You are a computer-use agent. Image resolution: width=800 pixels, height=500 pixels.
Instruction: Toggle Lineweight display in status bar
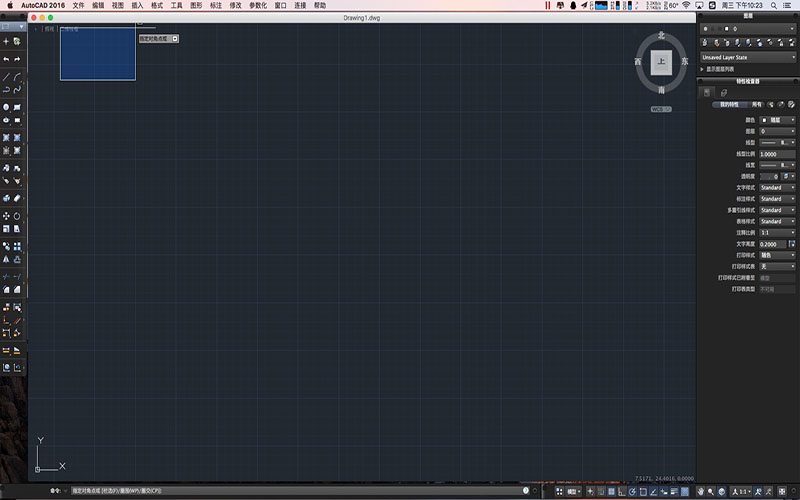[x=674, y=491]
